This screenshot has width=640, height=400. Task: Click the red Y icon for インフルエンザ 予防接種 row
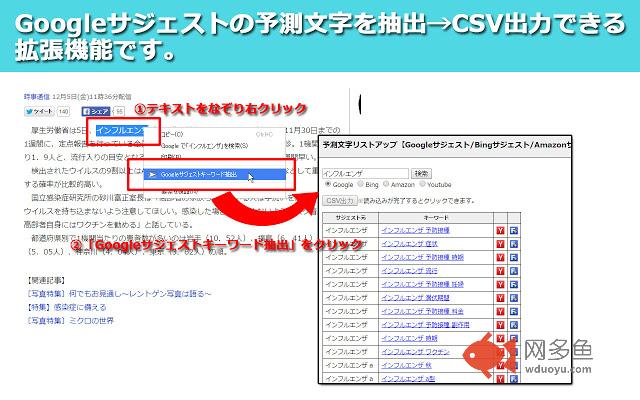click(x=500, y=231)
